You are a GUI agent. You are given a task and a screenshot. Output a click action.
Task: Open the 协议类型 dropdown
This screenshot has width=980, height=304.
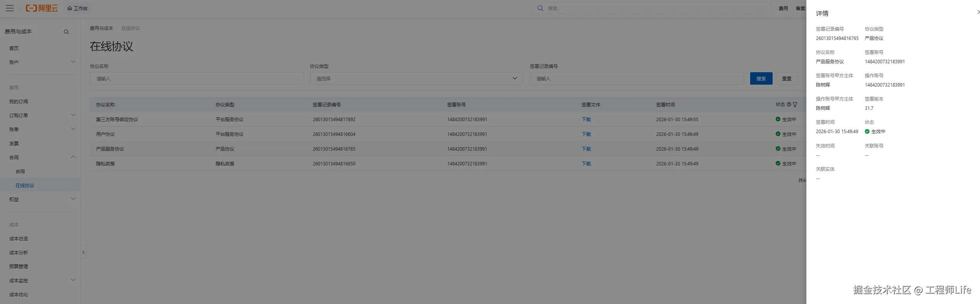click(417, 78)
